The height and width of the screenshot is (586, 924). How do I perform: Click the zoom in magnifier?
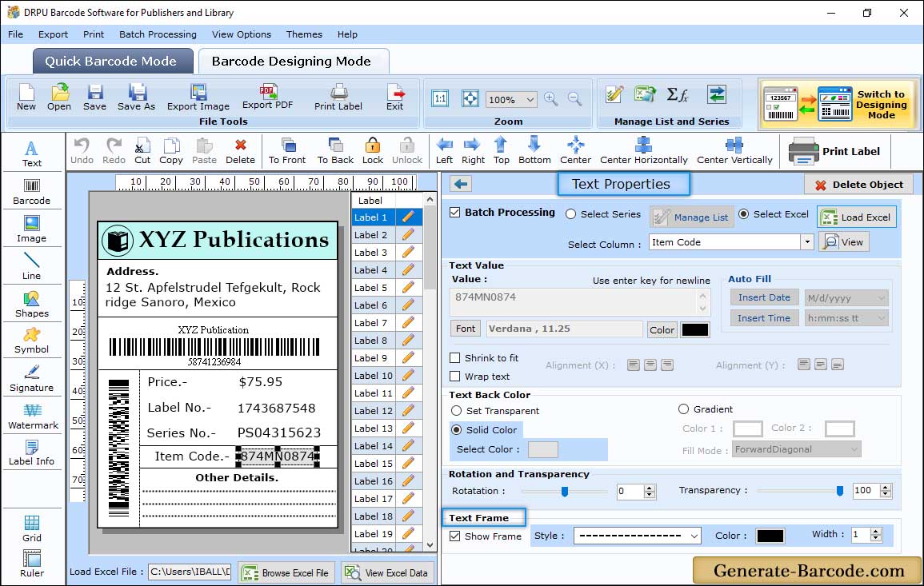click(x=551, y=99)
